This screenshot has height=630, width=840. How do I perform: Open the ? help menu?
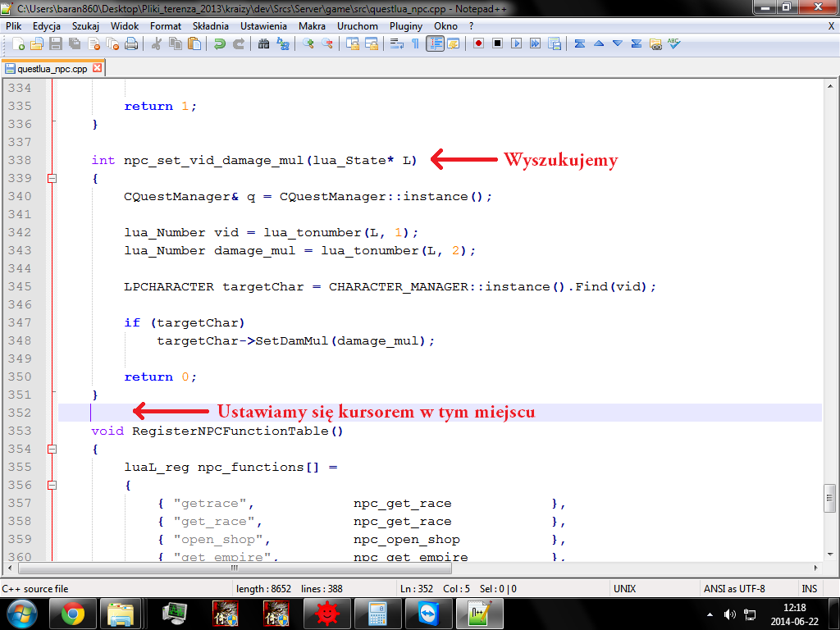[x=471, y=26]
